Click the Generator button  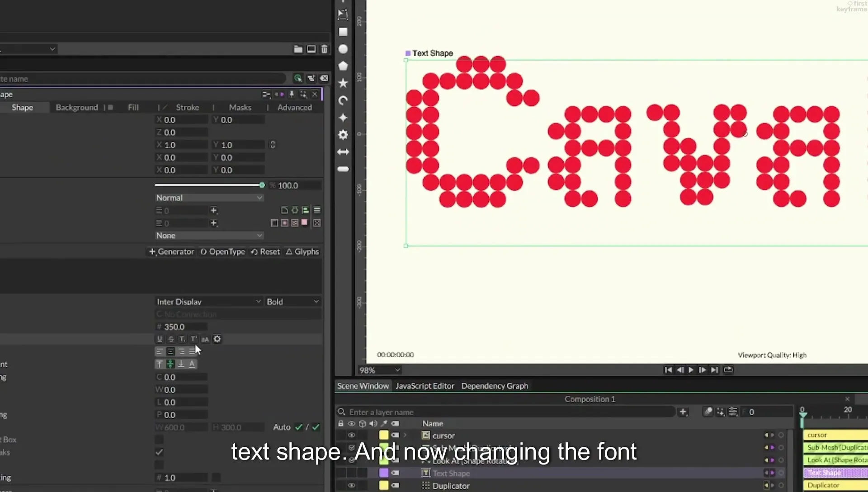[x=172, y=251]
